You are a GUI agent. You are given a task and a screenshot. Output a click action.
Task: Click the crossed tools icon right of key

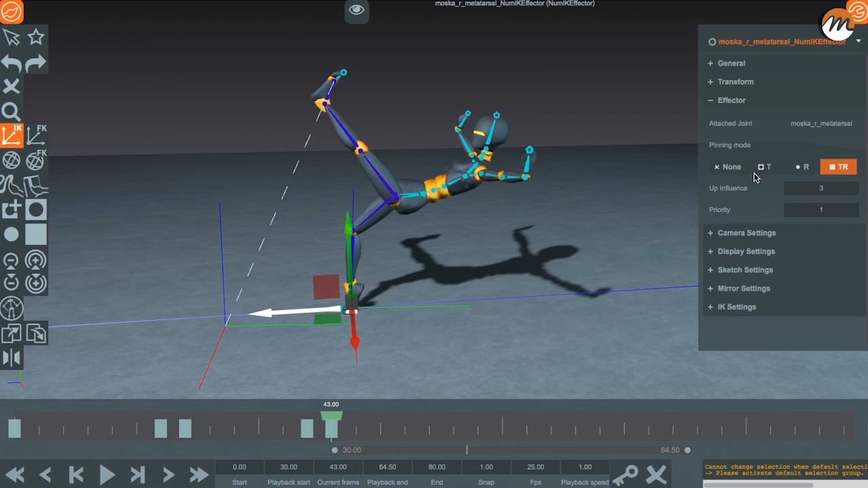[x=656, y=474]
